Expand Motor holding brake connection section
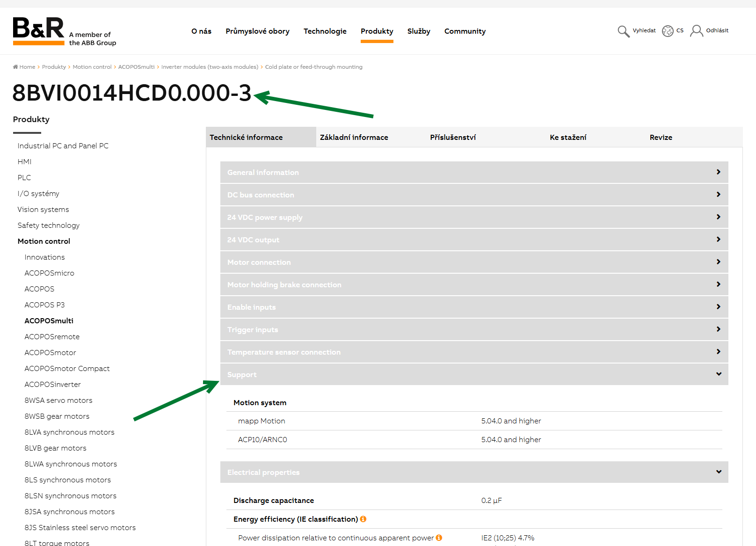Screen dimensions: 756x546 point(474,284)
